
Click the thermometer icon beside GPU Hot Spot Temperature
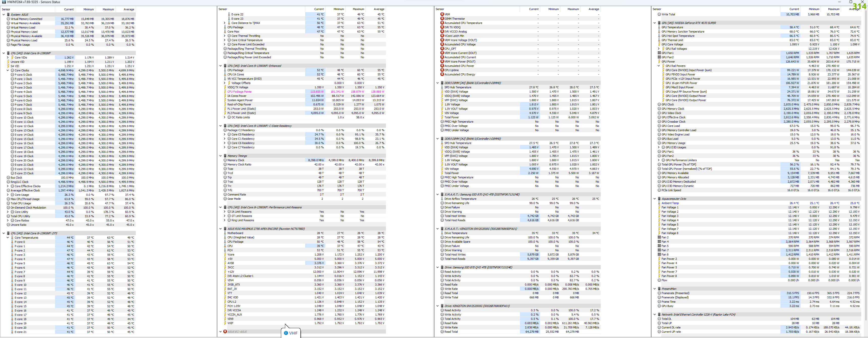[659, 36]
